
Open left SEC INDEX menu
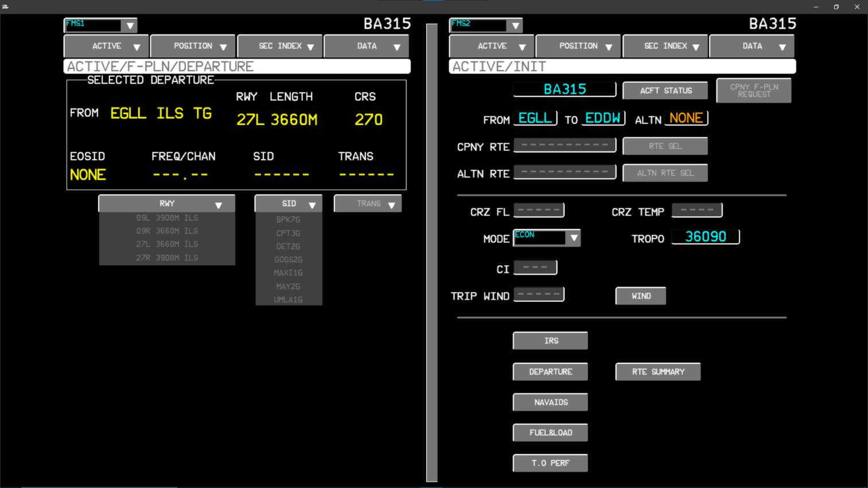(280, 46)
